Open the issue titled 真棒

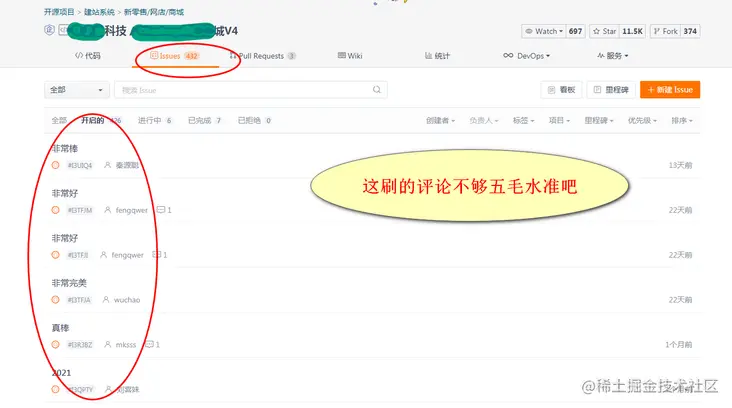[x=60, y=328]
